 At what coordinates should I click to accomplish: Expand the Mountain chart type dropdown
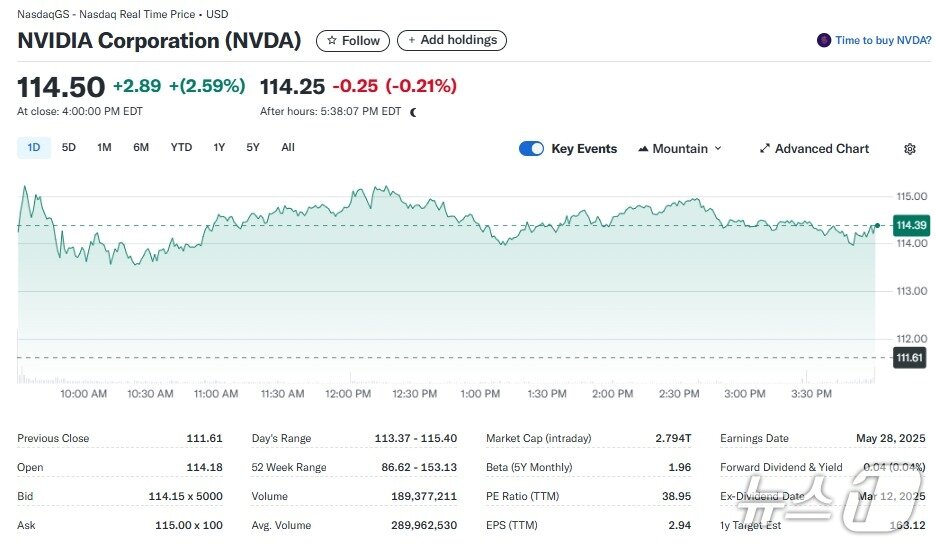(680, 149)
